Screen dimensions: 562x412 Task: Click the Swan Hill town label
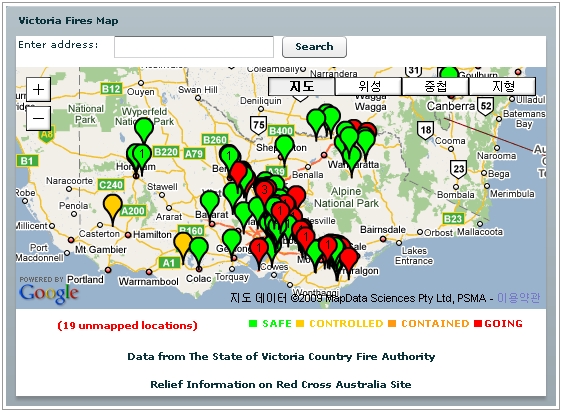(198, 89)
